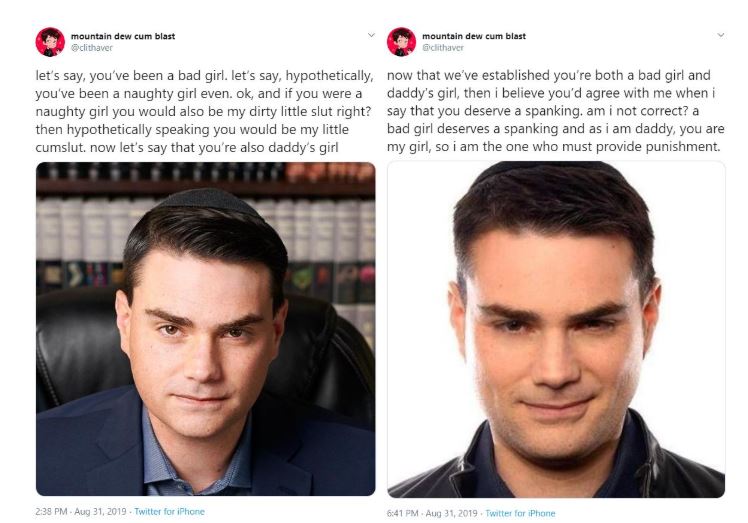Select the left tweet's text starting "let's say"

pyautogui.click(x=204, y=112)
